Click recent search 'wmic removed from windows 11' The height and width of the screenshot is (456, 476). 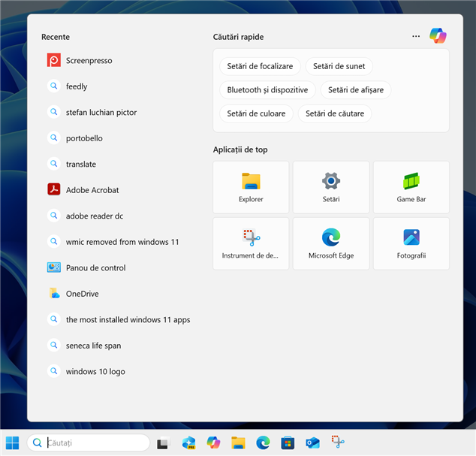point(122,242)
